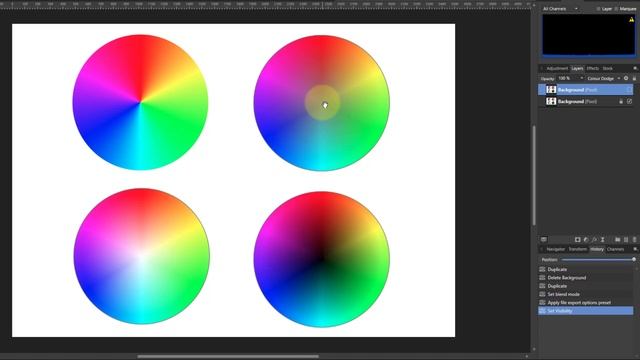Click thumbnail of the lower Background layer
640x360 pixels.
[x=551, y=101]
